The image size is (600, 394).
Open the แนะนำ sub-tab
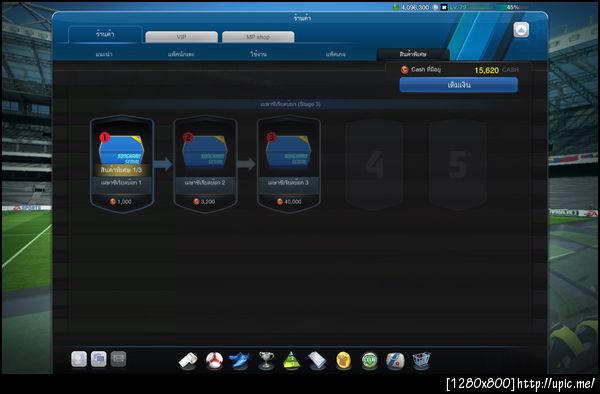(104, 54)
